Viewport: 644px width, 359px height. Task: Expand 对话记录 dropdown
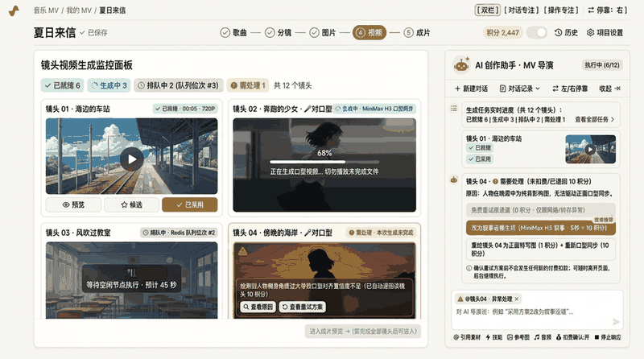519,89
